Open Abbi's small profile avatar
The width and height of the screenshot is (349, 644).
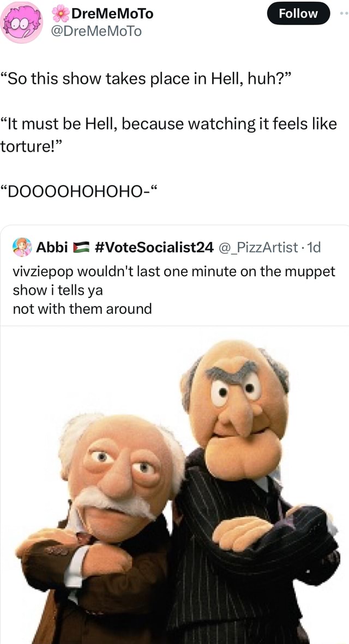click(x=22, y=247)
